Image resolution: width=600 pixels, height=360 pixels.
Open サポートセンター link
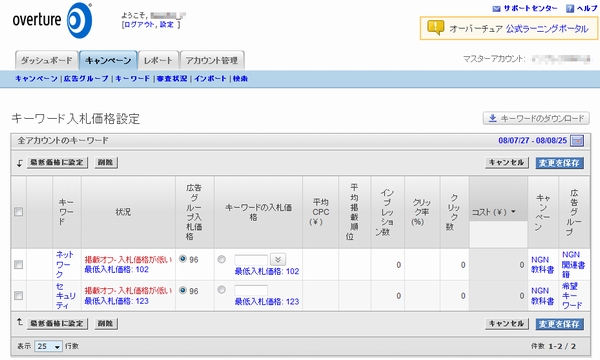pyautogui.click(x=530, y=8)
